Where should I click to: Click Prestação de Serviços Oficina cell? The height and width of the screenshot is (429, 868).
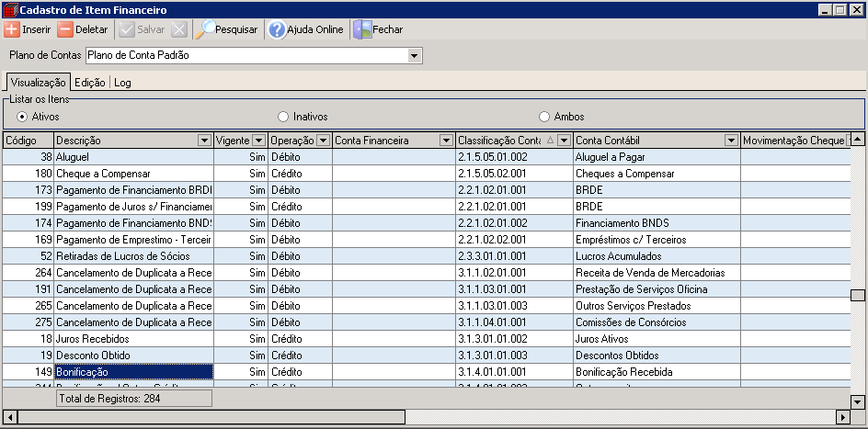[x=657, y=289]
